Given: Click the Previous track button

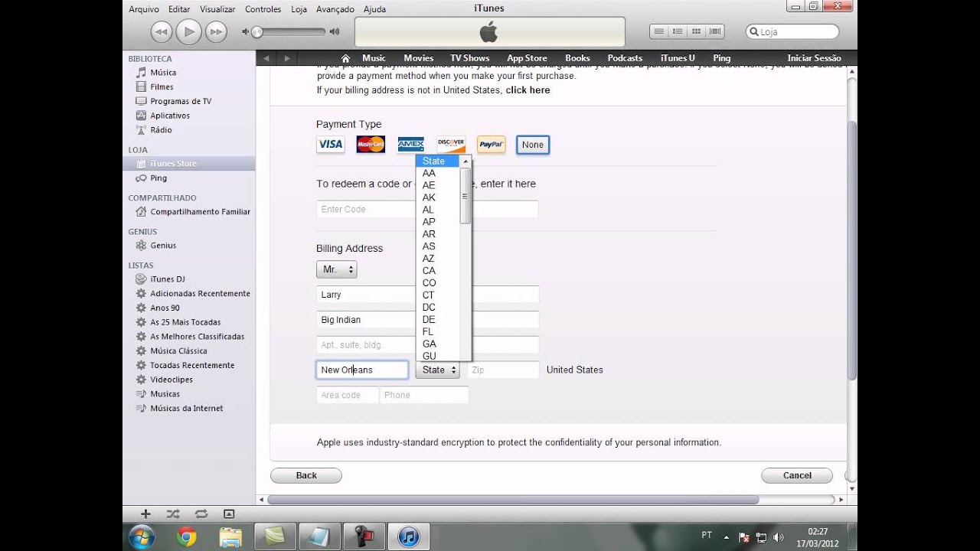Looking at the screenshot, I should click(161, 31).
